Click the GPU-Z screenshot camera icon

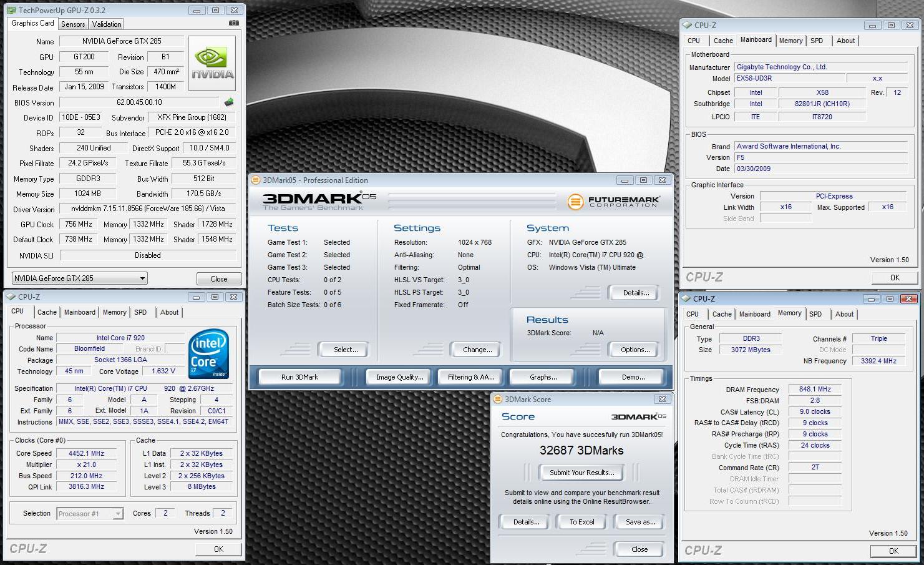pos(234,23)
